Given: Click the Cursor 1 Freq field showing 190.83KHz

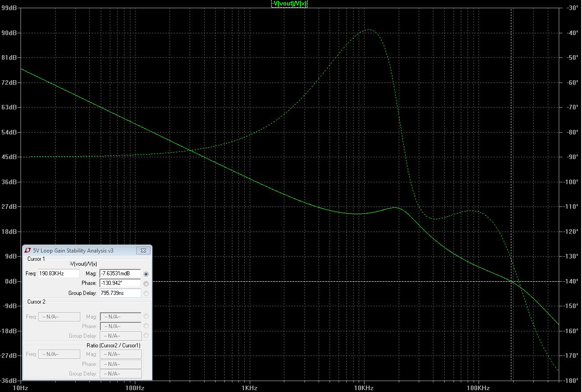Looking at the screenshot, I should coord(59,274).
